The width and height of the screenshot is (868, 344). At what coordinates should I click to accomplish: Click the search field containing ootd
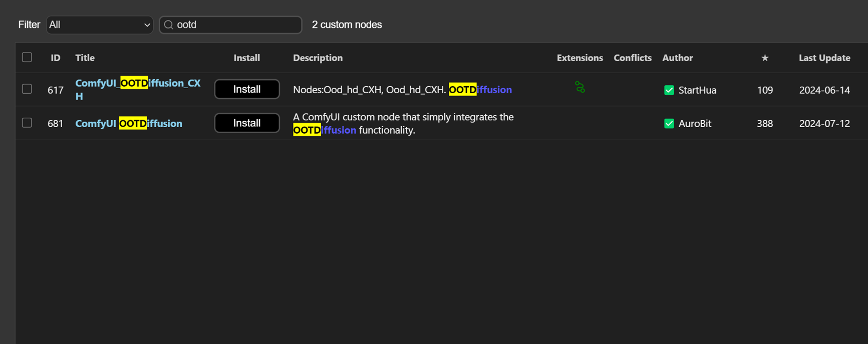point(230,25)
